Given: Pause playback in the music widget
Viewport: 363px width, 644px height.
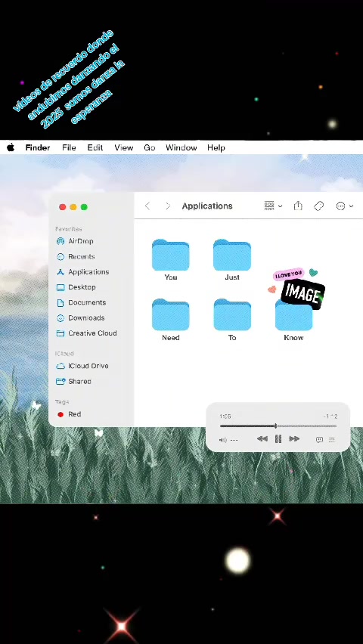Looking at the screenshot, I should (278, 439).
